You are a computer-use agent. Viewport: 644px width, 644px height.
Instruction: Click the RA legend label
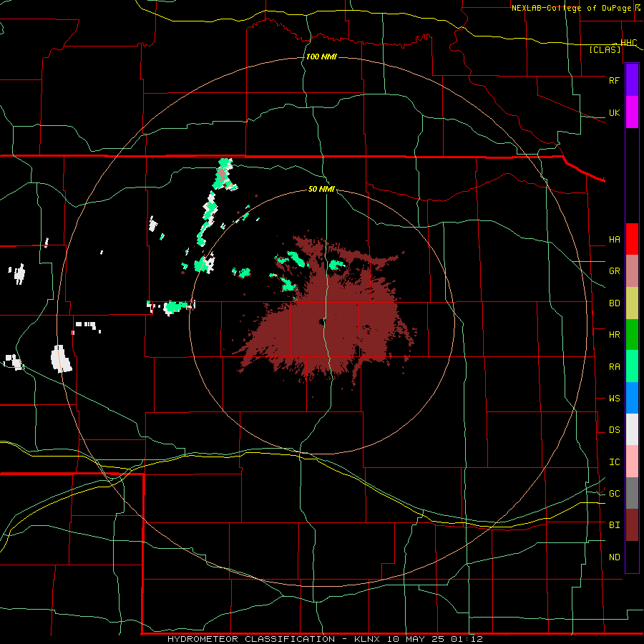click(x=614, y=367)
